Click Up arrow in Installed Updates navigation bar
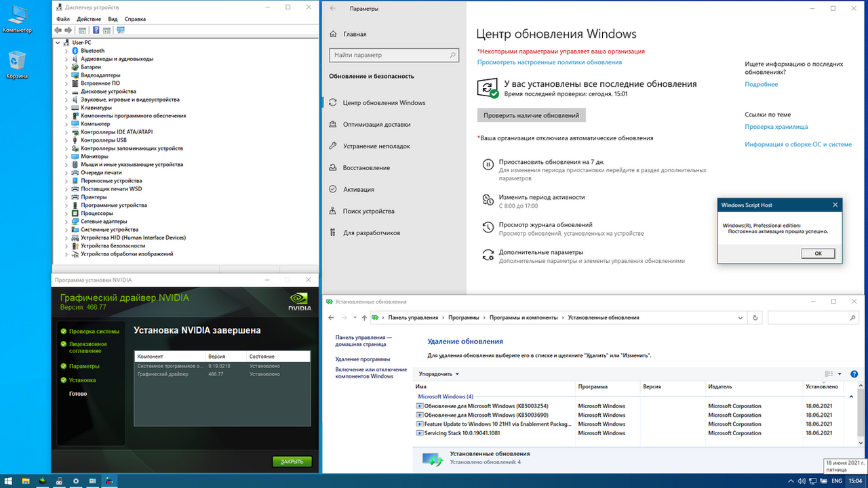The image size is (868, 488). 364,317
